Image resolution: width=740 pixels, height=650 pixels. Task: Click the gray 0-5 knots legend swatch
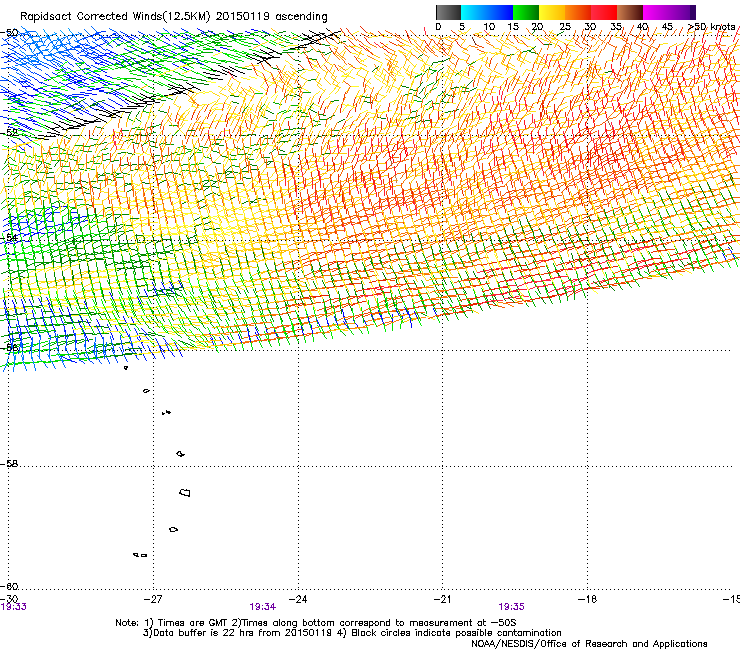click(448, 12)
